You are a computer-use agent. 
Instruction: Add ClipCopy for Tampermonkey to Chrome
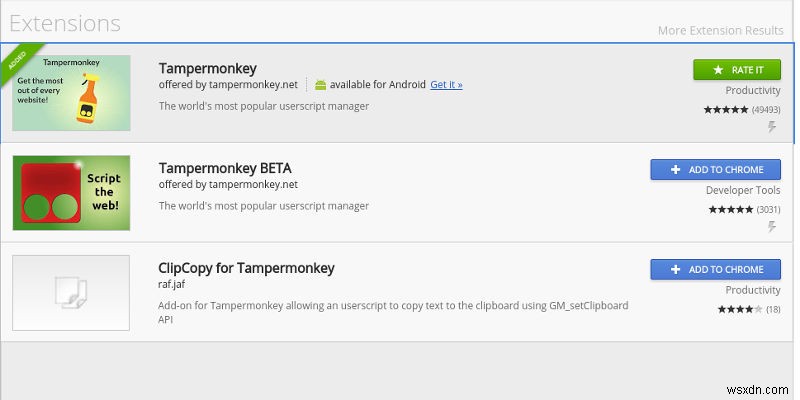pos(715,269)
